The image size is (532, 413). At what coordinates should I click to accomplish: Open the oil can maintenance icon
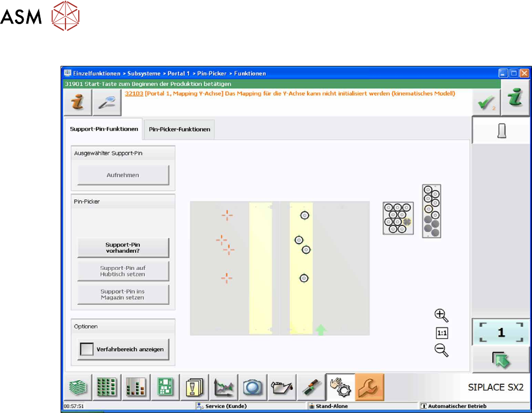click(282, 387)
